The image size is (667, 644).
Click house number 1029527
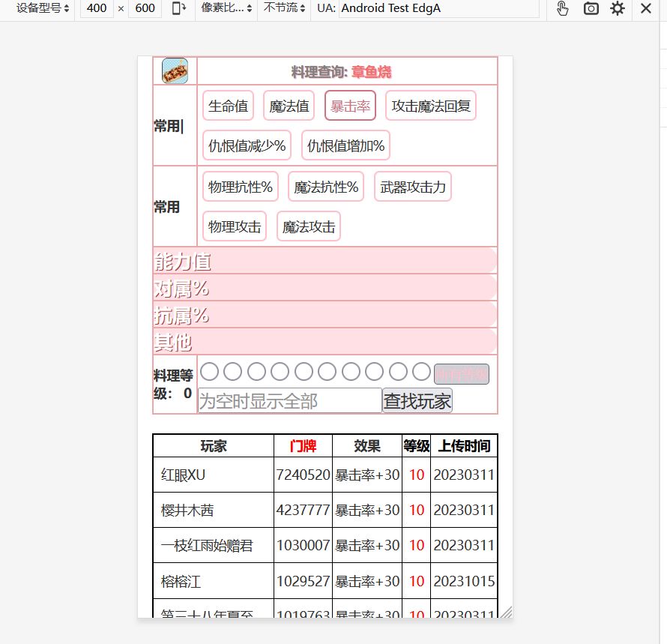tap(303, 581)
